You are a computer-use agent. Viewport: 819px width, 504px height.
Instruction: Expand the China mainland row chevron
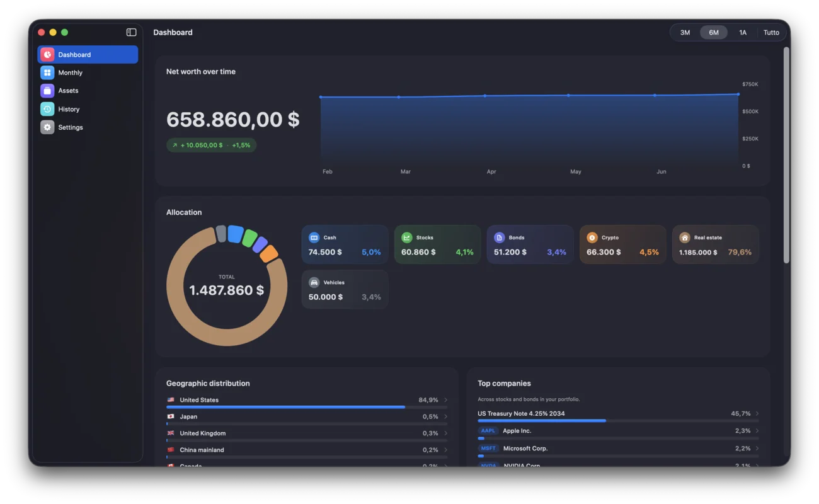pyautogui.click(x=445, y=450)
